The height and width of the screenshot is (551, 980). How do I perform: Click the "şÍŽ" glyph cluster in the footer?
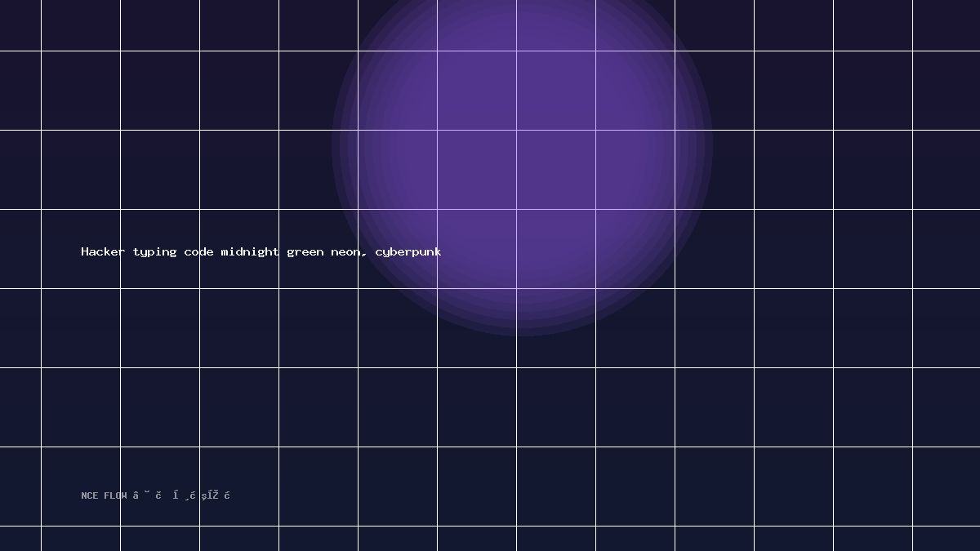210,495
